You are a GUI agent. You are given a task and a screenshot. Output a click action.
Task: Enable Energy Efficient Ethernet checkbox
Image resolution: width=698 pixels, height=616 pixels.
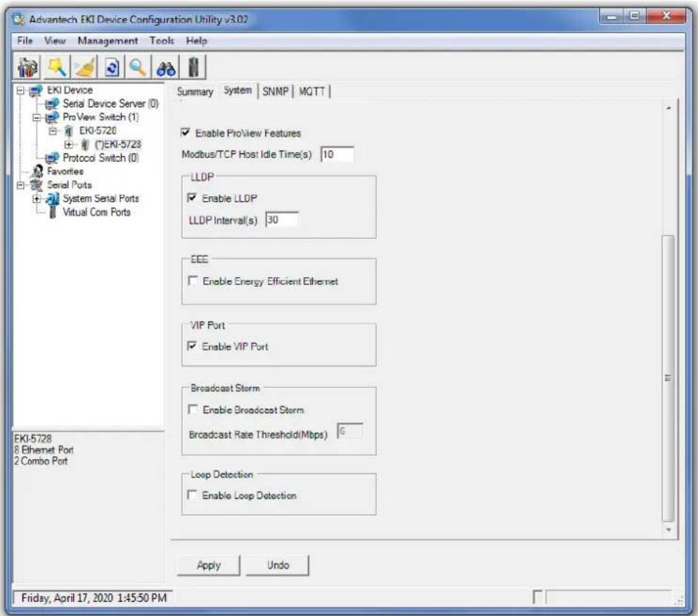pos(193,281)
